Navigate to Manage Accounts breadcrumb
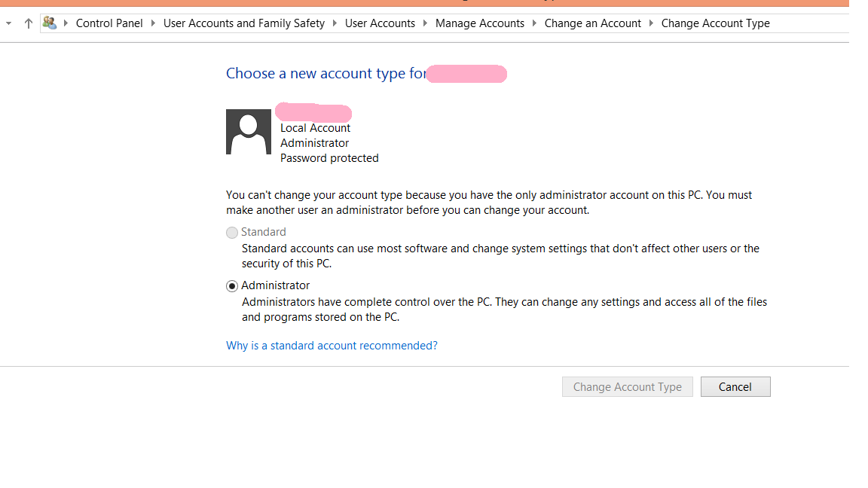Viewport: 868px width, 488px height. click(480, 23)
